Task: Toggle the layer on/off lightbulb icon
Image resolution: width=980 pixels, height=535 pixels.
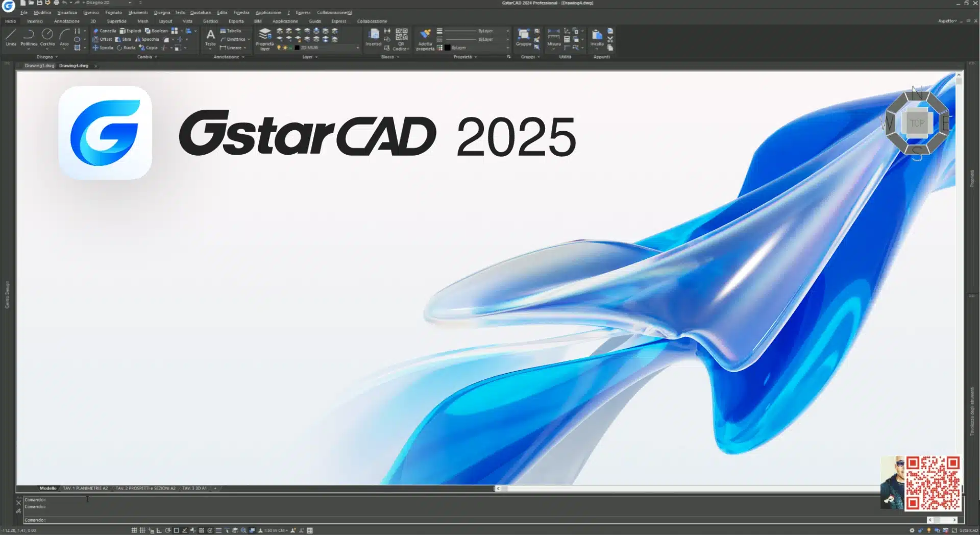Action: [x=279, y=47]
